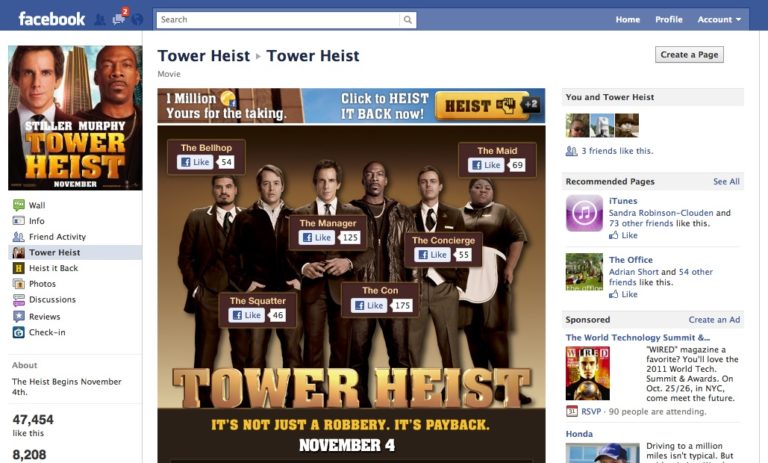This screenshot has width=768, height=463.
Task: Open the Create an Ad link
Action: coord(714,319)
